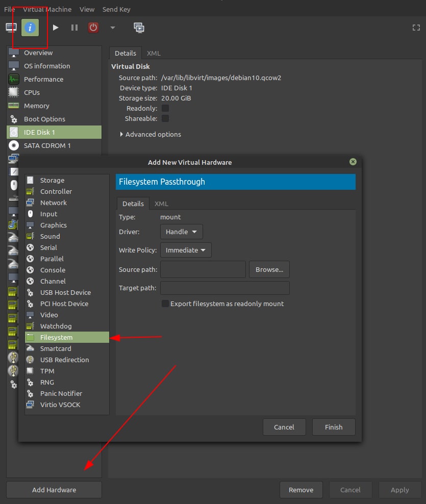Click the Source path input field
This screenshot has width=426, height=504.
(203, 269)
